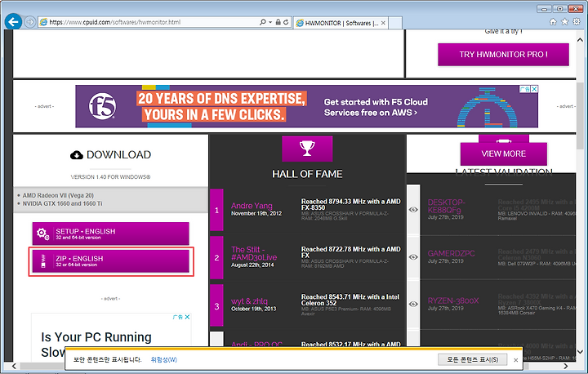Close the security content notification bar
Viewport: 588px width, 374px height.
point(515,360)
